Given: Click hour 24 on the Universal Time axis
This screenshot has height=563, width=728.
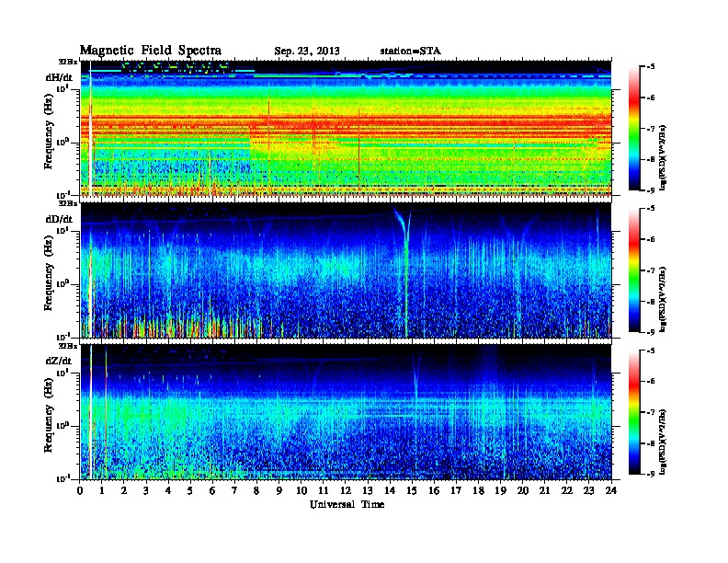Looking at the screenshot, I should 611,490.
